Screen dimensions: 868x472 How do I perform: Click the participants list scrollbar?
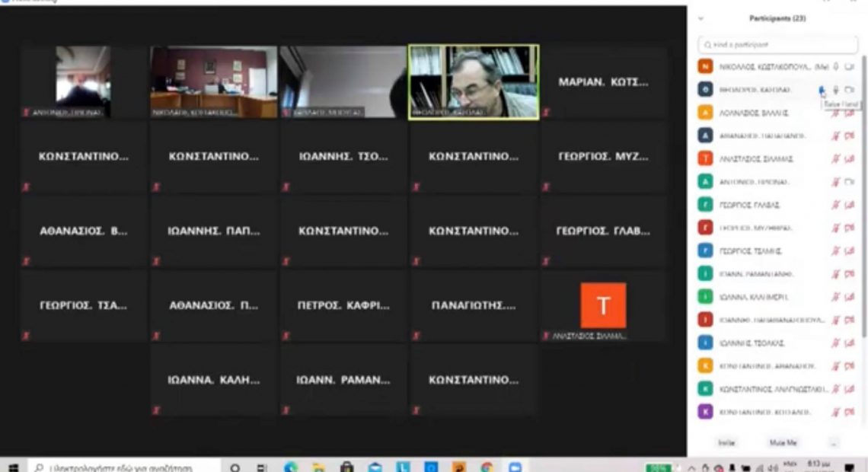[863, 190]
